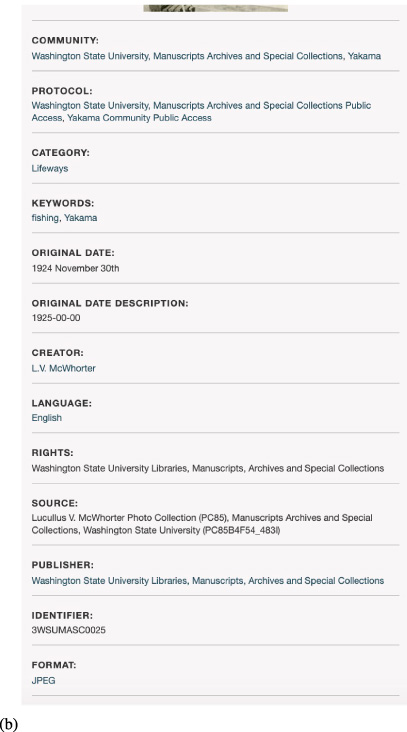Open the Yakama community link
407x732 pixels.
pyautogui.click(x=364, y=56)
